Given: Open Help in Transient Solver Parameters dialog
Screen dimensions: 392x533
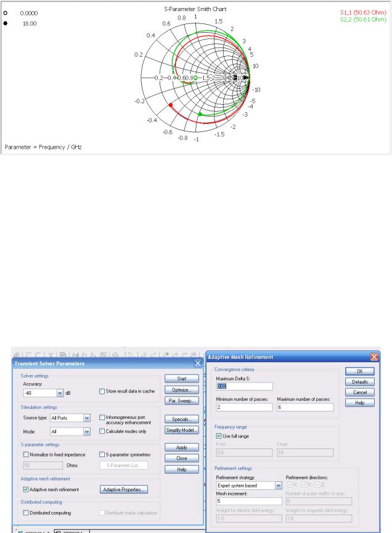Looking at the screenshot, I should (182, 469).
